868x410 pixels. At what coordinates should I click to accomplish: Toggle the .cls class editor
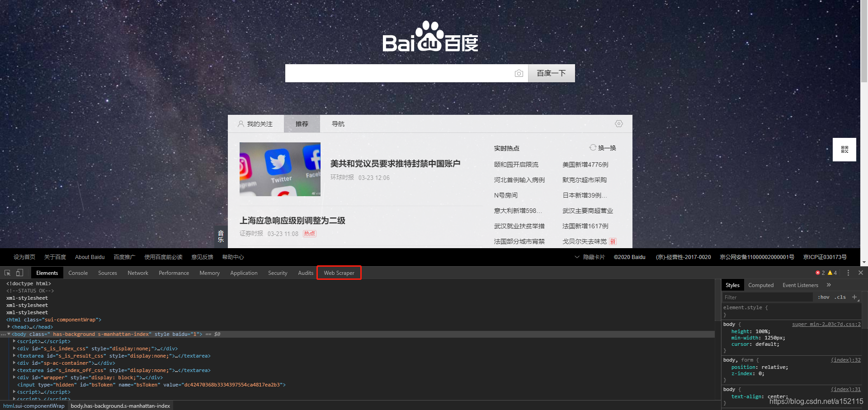[x=840, y=297]
